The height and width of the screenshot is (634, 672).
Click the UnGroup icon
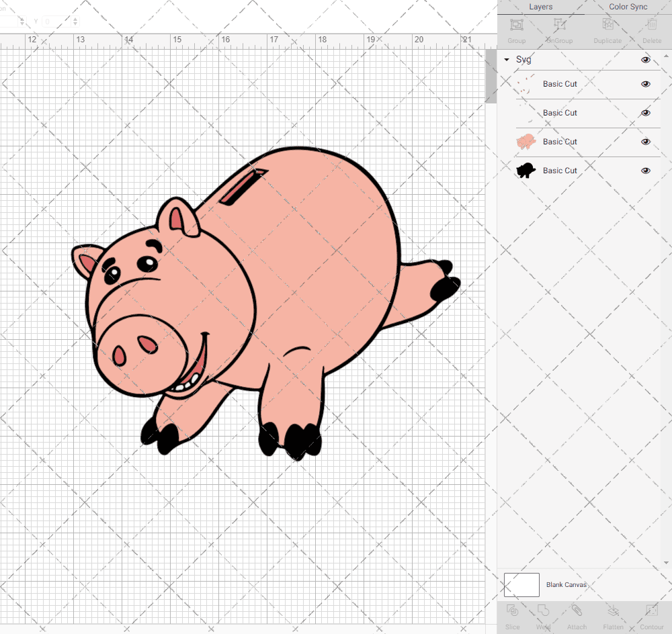pos(559,24)
